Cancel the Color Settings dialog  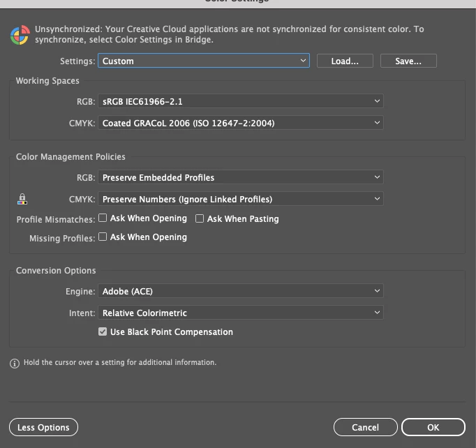pyautogui.click(x=366, y=427)
